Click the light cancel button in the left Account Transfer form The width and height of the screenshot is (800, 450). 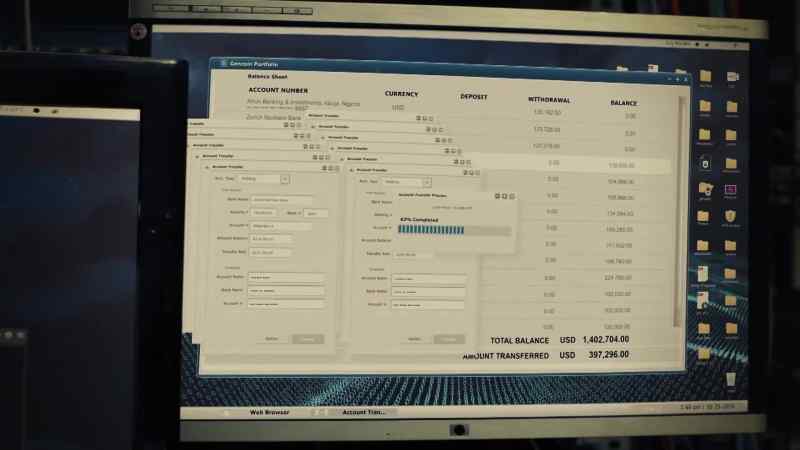pos(271,338)
